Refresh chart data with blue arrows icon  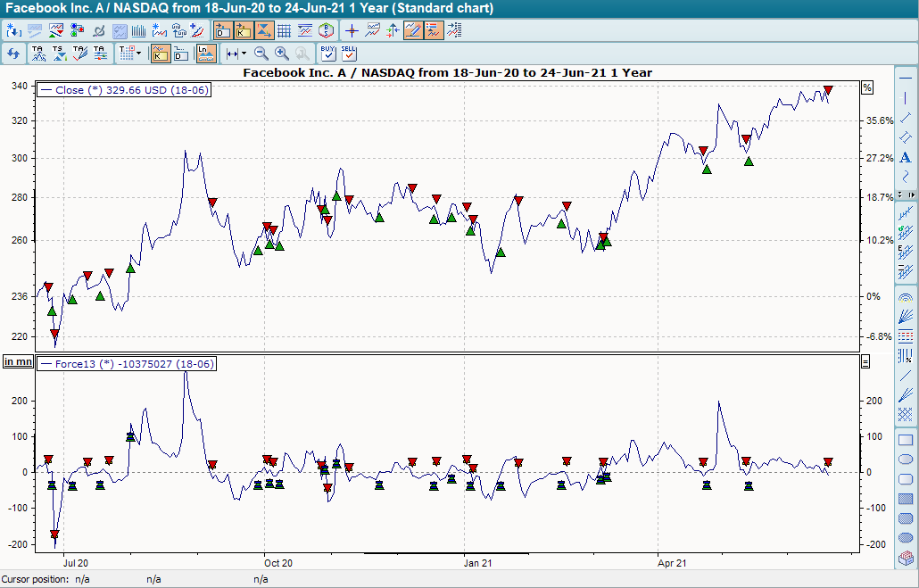pyautogui.click(x=12, y=54)
